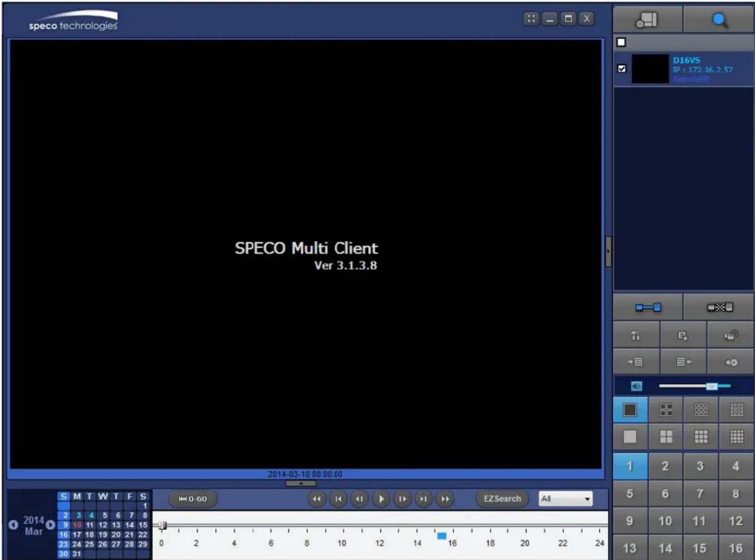Click fast forward playback button
Image resolution: width=755 pixels, height=560 pixels.
coord(445,499)
